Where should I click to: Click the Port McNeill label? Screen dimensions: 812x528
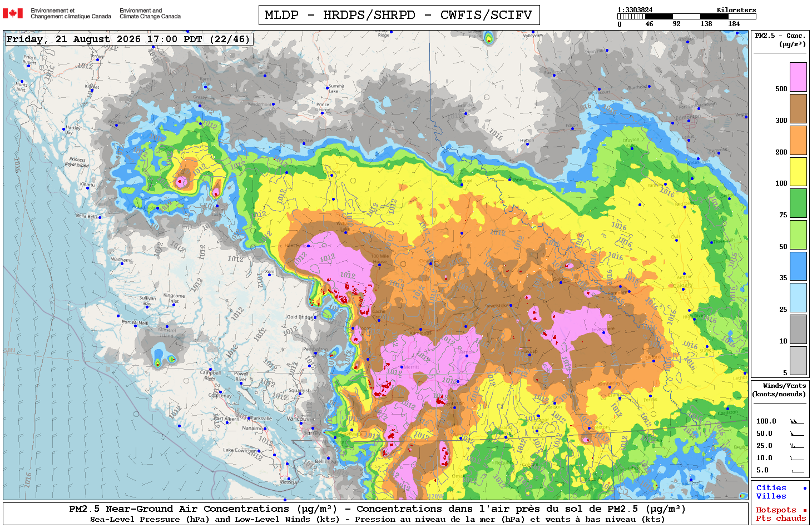(x=135, y=322)
